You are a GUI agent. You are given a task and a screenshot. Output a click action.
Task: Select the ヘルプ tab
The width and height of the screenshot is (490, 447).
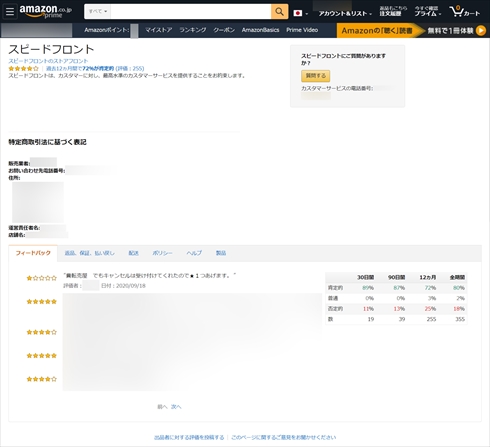pyautogui.click(x=194, y=253)
